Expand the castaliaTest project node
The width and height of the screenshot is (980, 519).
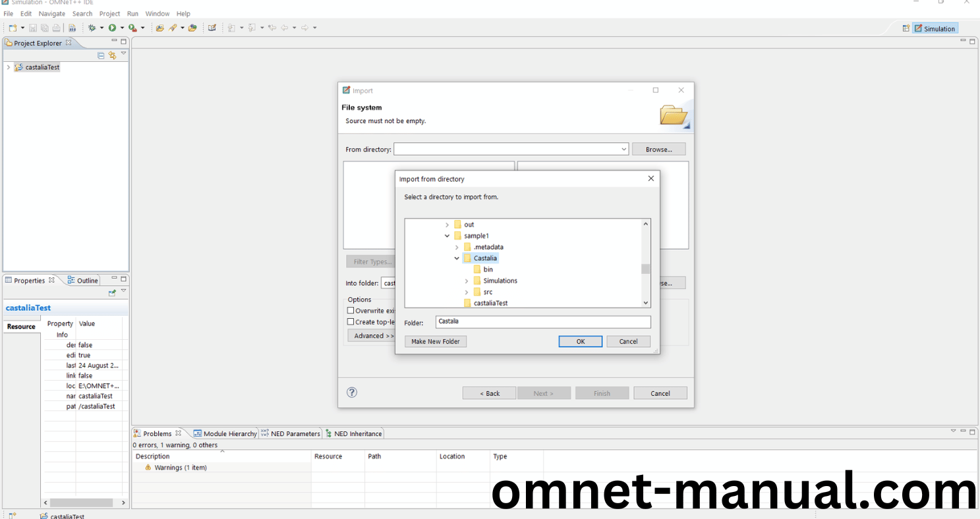point(8,67)
